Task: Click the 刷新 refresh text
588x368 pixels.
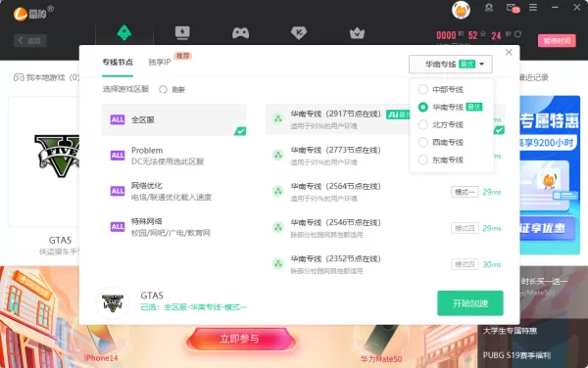Action: (178, 89)
